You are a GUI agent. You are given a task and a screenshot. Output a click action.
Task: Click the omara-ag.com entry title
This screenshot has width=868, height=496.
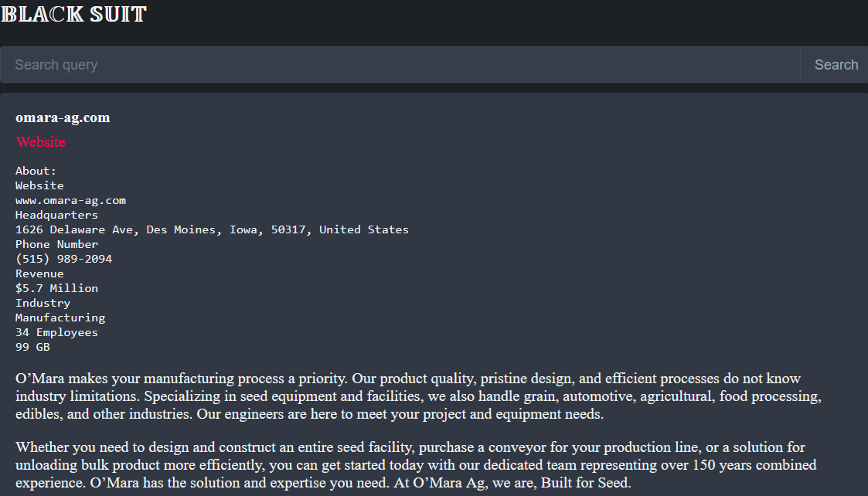point(63,117)
